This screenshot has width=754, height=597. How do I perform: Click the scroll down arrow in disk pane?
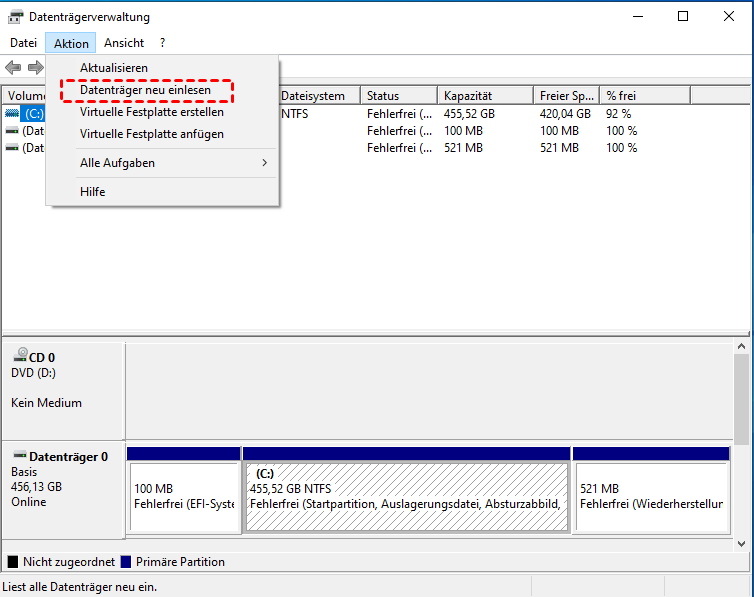[741, 544]
